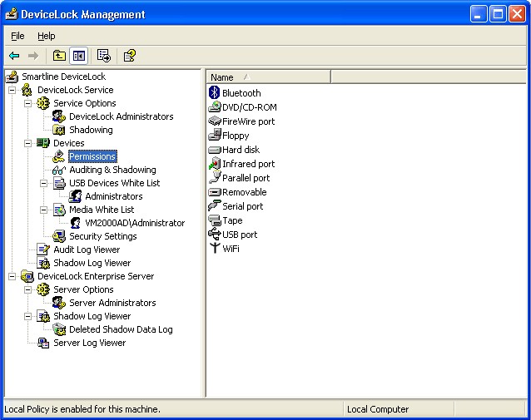Select the FireWire port icon

214,121
